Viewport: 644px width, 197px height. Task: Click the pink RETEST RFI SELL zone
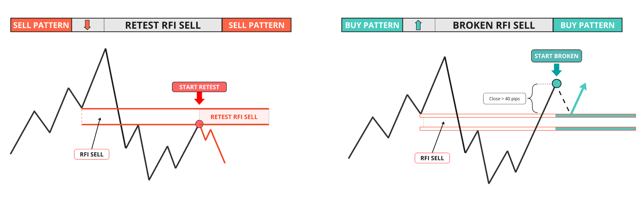pyautogui.click(x=234, y=117)
